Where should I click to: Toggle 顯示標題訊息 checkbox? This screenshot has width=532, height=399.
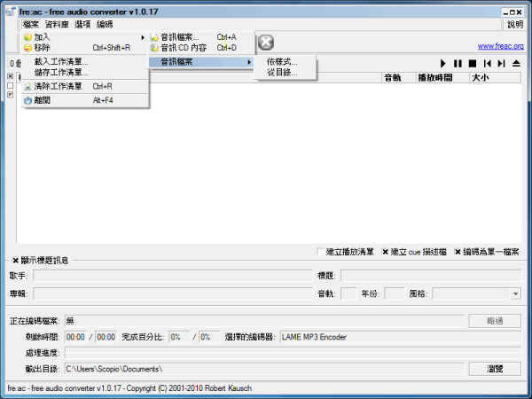click(15, 260)
